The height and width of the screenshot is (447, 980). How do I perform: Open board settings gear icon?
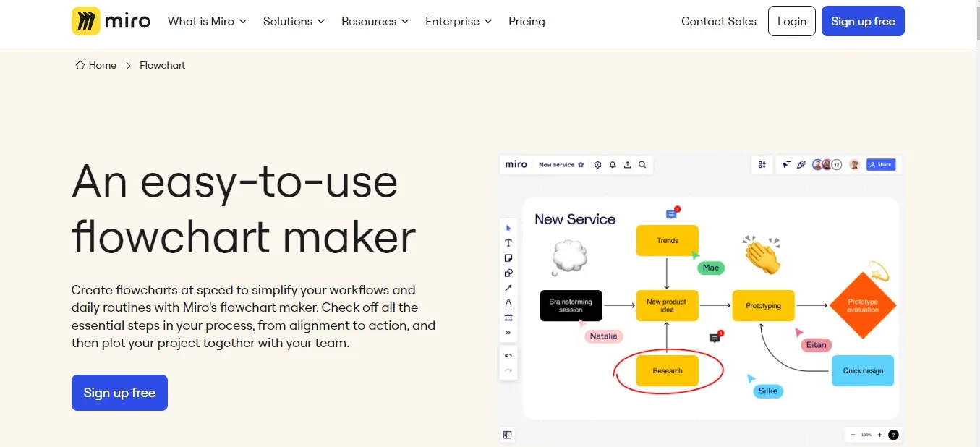tap(597, 165)
